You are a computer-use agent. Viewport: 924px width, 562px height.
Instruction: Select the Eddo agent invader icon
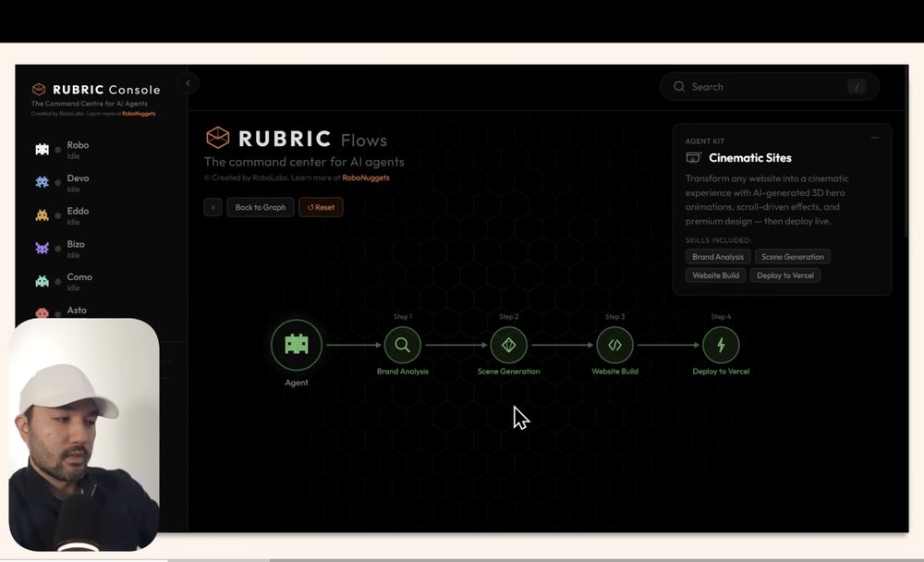[x=42, y=215]
